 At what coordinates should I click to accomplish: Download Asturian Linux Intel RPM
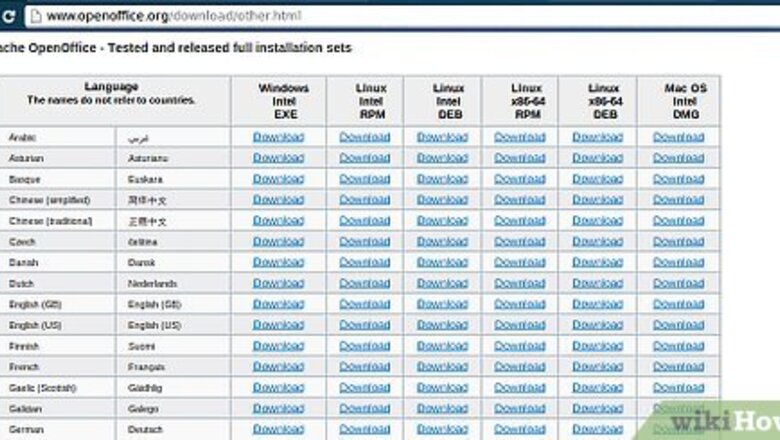365,158
